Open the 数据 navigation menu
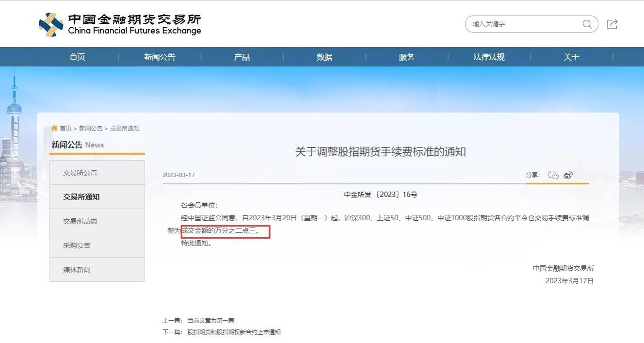The height and width of the screenshot is (343, 644). [324, 57]
